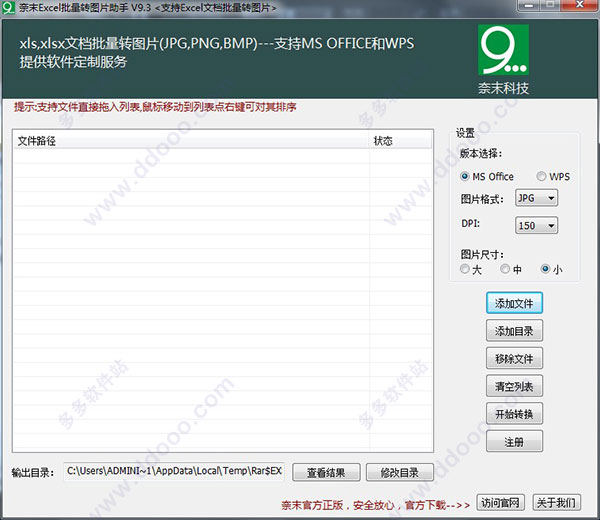Click the app icon in title bar
The width and height of the screenshot is (600, 520).
point(8,7)
